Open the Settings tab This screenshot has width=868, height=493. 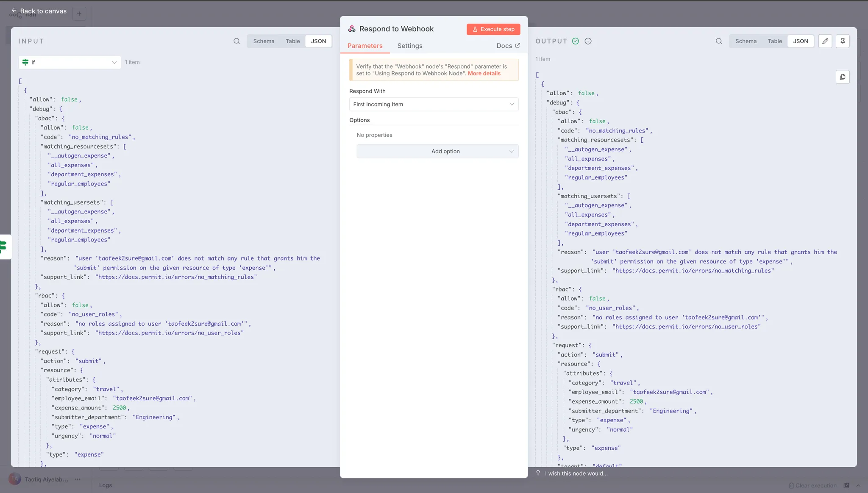[409, 46]
